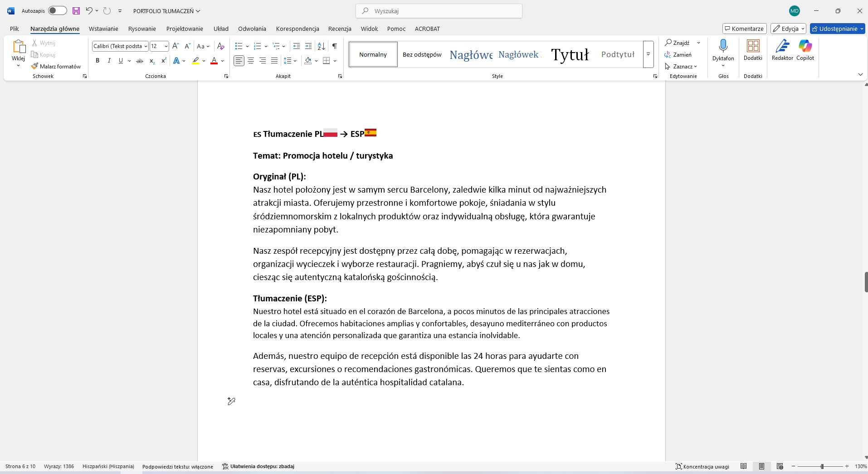Click the MD account avatar
This screenshot has height=474, width=868.
coord(795,11)
